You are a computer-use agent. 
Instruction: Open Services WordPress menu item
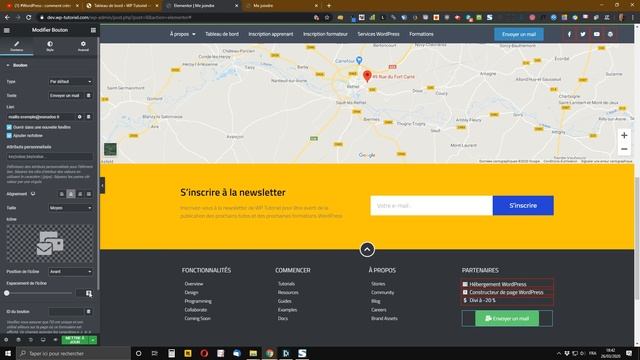[x=378, y=34]
